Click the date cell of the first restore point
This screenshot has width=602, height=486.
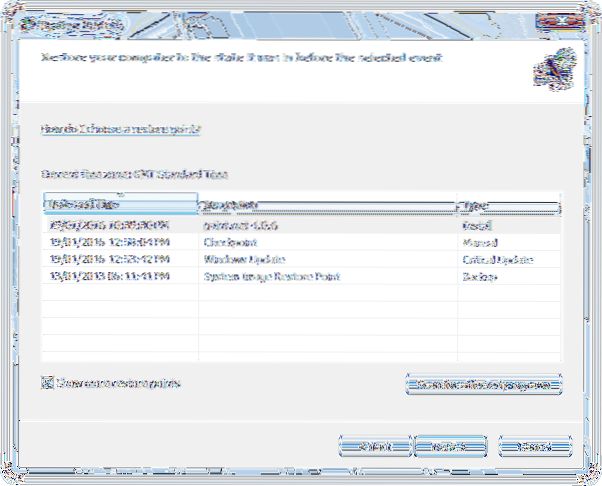pos(110,225)
